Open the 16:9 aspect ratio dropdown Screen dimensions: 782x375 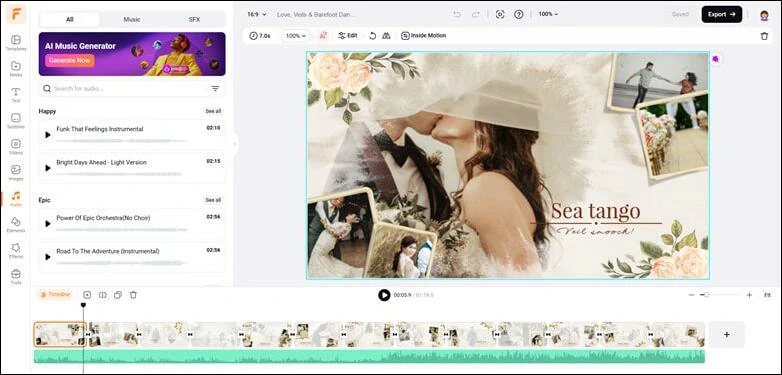pos(257,14)
